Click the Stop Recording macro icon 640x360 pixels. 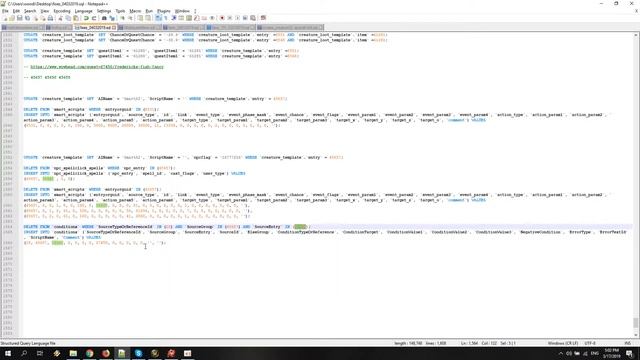click(230, 18)
